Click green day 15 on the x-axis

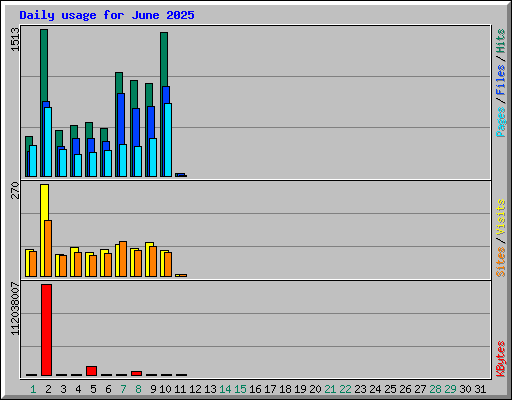[240, 389]
